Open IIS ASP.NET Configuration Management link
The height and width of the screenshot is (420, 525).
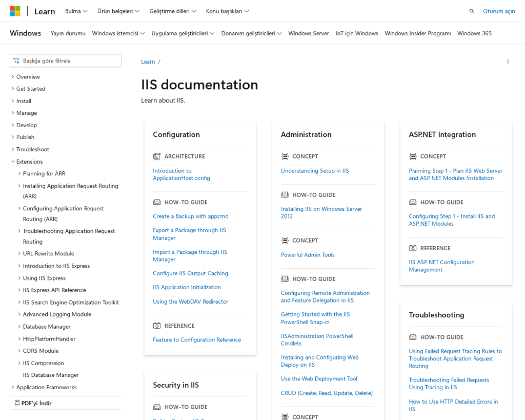coord(441,266)
